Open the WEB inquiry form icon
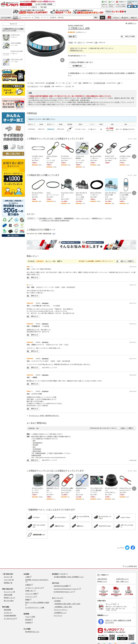Screen dimensions: 138x644 pos(104,4)
